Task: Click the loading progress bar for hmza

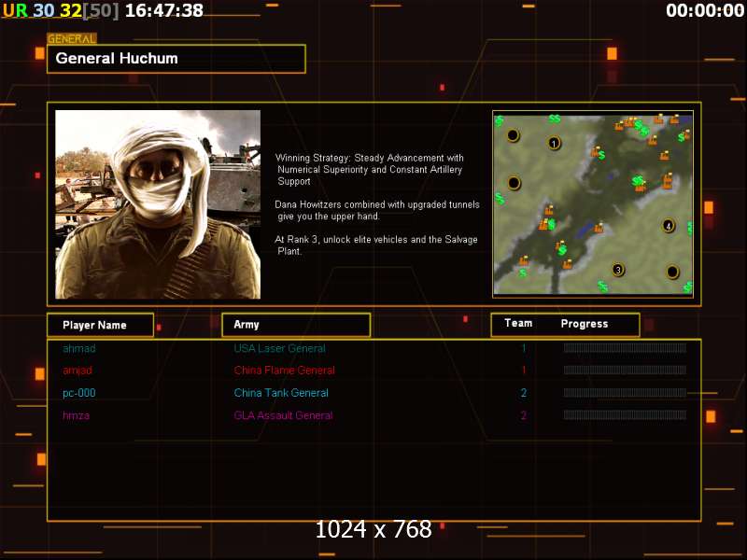Action: tap(625, 415)
